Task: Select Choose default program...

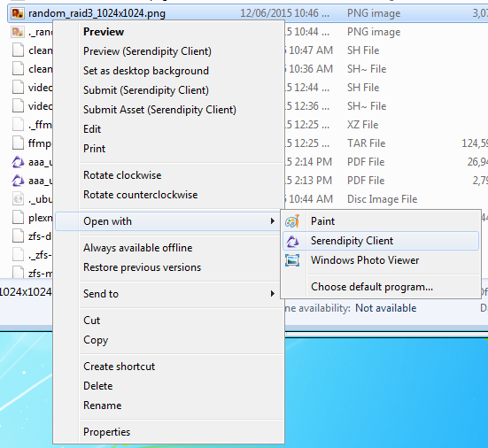Action: coord(372,287)
